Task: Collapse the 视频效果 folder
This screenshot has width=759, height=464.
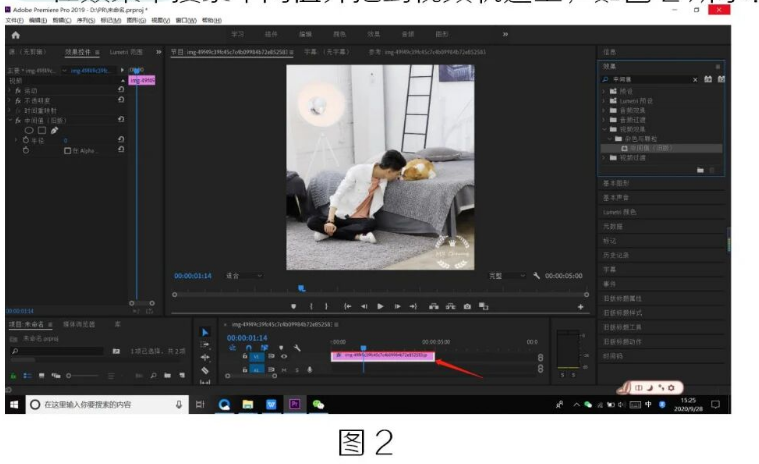Action: [604, 129]
